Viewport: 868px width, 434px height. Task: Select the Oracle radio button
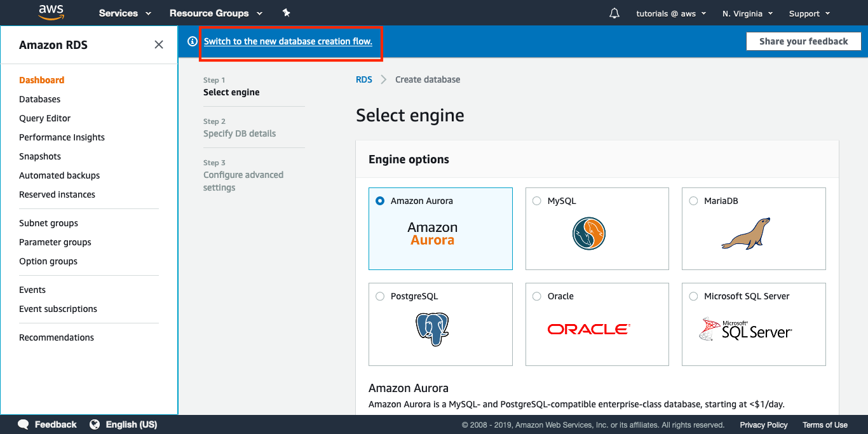(x=537, y=296)
